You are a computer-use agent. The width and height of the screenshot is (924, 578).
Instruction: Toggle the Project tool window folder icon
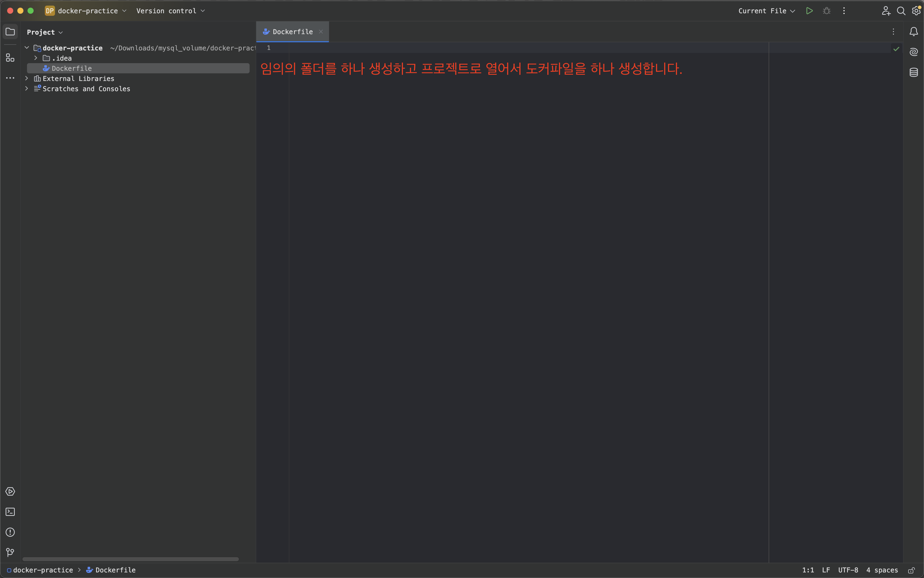10,31
